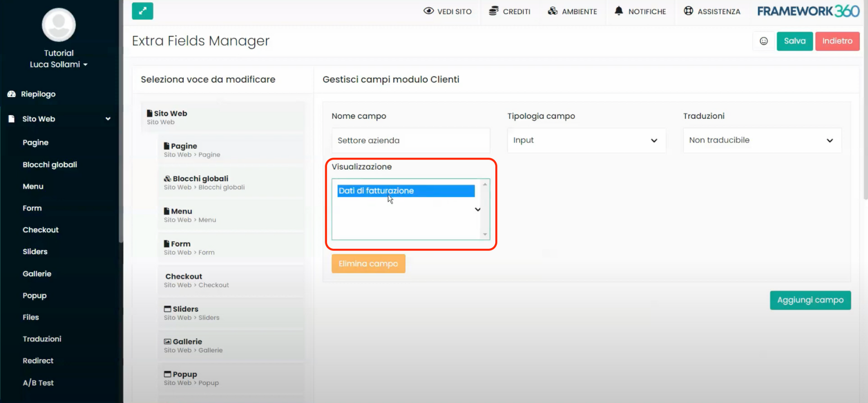Open Crediti via the coins icon

tap(494, 11)
